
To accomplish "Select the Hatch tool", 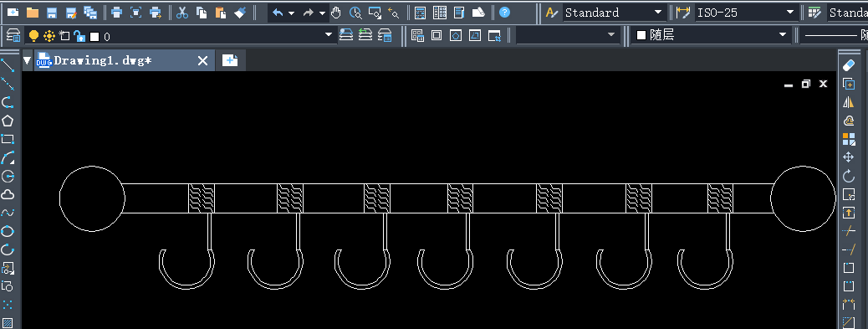I will [8, 323].
